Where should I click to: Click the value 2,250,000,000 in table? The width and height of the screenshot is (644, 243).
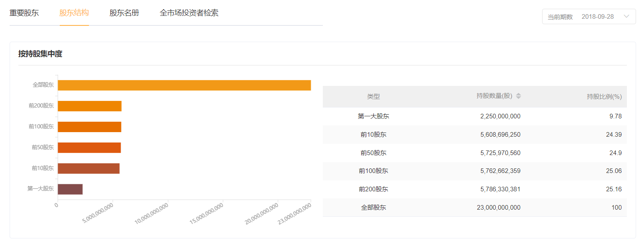click(500, 116)
